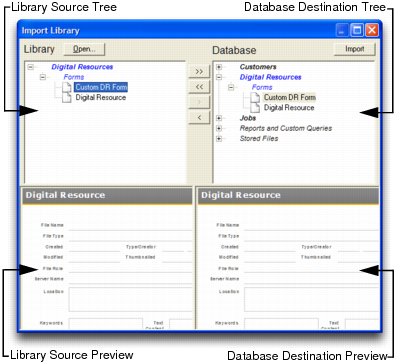The width and height of the screenshot is (398, 363).
Task: Expand Jobs node in Database tree
Action: pyautogui.click(x=219, y=118)
